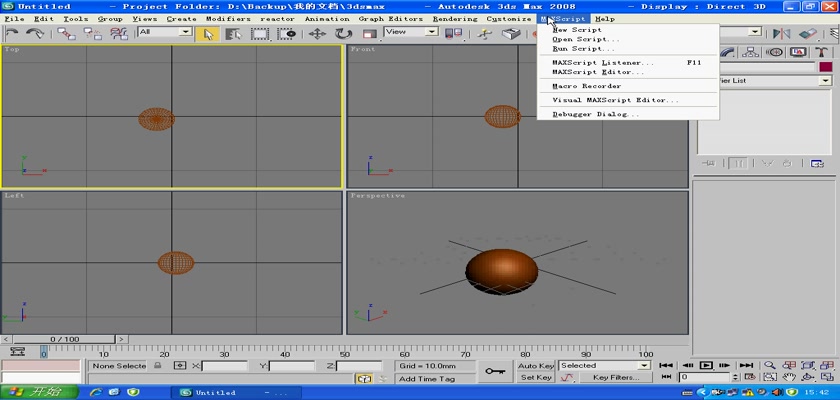
Task: Select Macro Recorder menu entry
Action: click(x=587, y=86)
